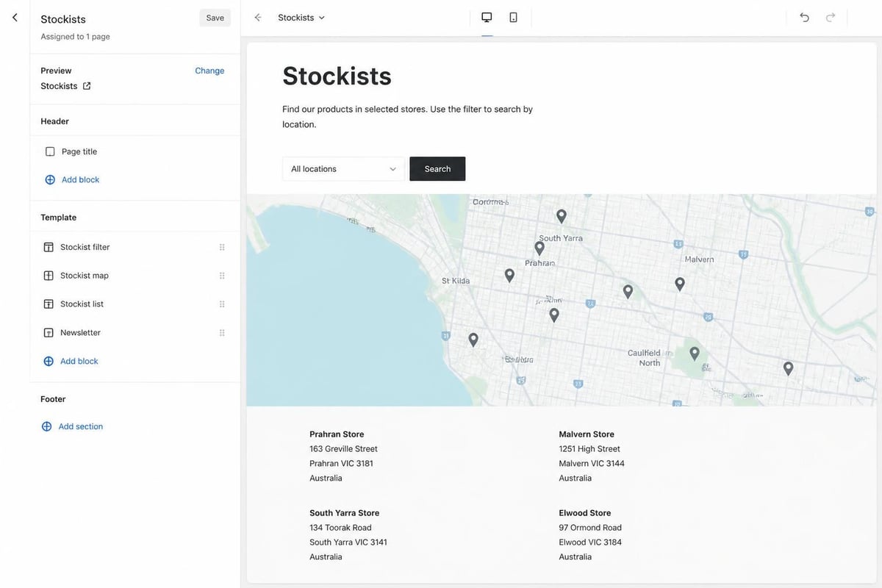Grab the Newsletter drag handle

(222, 332)
